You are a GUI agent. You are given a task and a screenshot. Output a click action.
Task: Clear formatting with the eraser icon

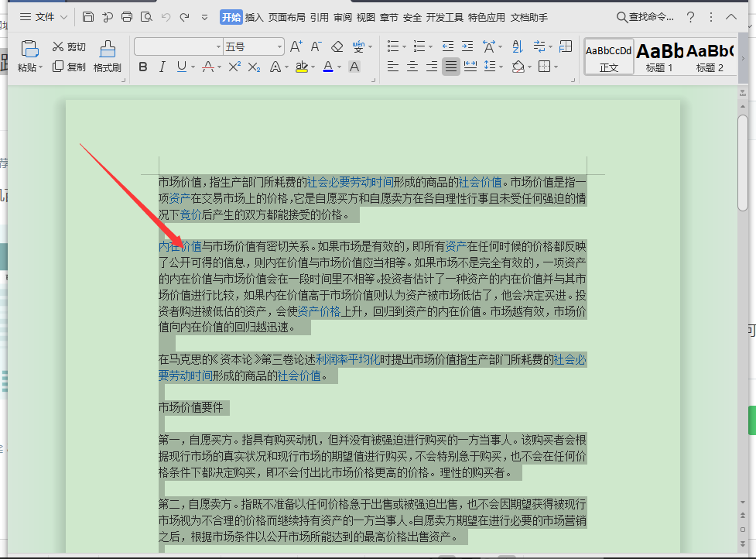(x=337, y=46)
